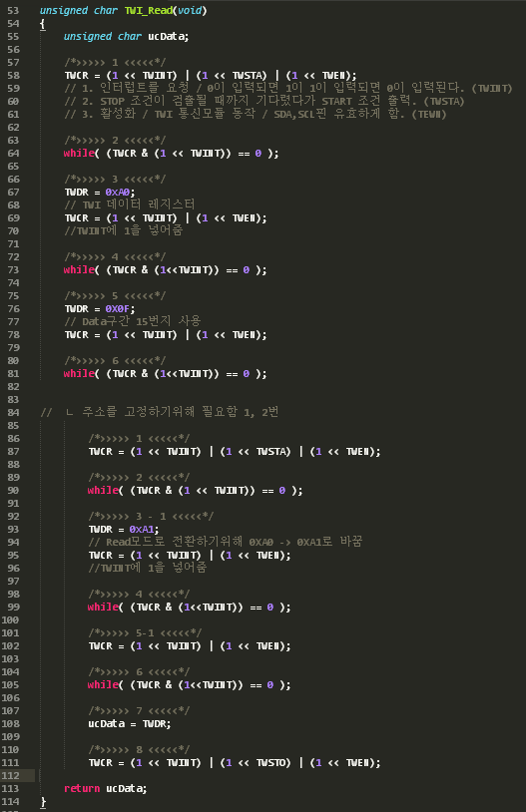The height and width of the screenshot is (812, 526).
Task: Click the closing brace on line 114
Action: [43, 802]
